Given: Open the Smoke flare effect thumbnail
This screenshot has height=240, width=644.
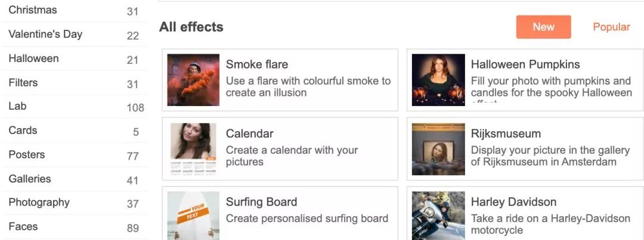Looking at the screenshot, I should (x=193, y=80).
